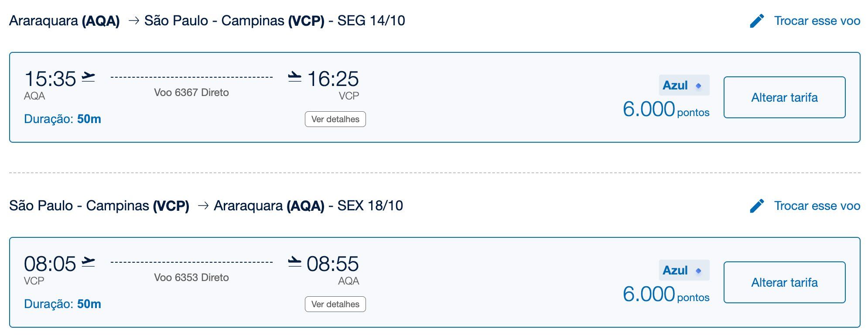The height and width of the screenshot is (336, 868).
Task: Click the Azul fare badge on outbound flight
Action: (684, 85)
